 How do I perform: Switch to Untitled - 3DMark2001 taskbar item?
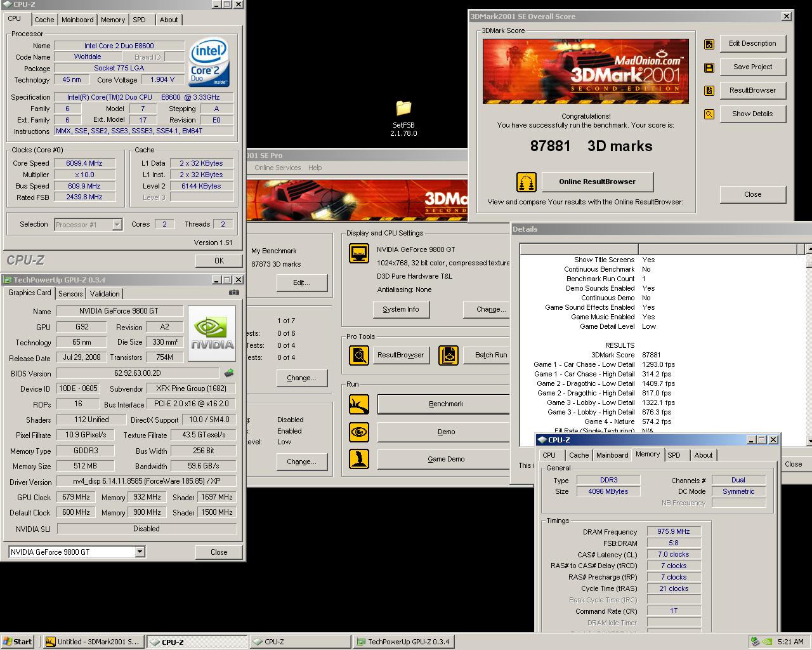[94, 642]
